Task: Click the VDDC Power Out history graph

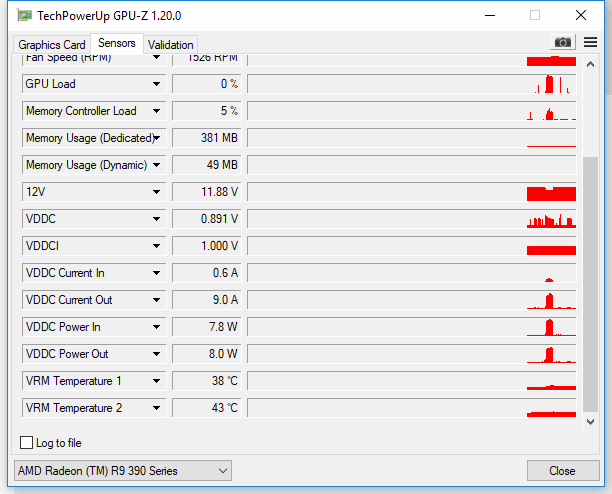Action: coord(412,354)
